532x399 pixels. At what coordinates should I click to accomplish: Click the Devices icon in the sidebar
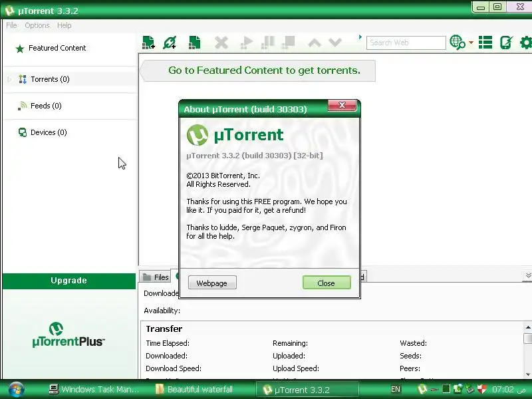coord(23,132)
